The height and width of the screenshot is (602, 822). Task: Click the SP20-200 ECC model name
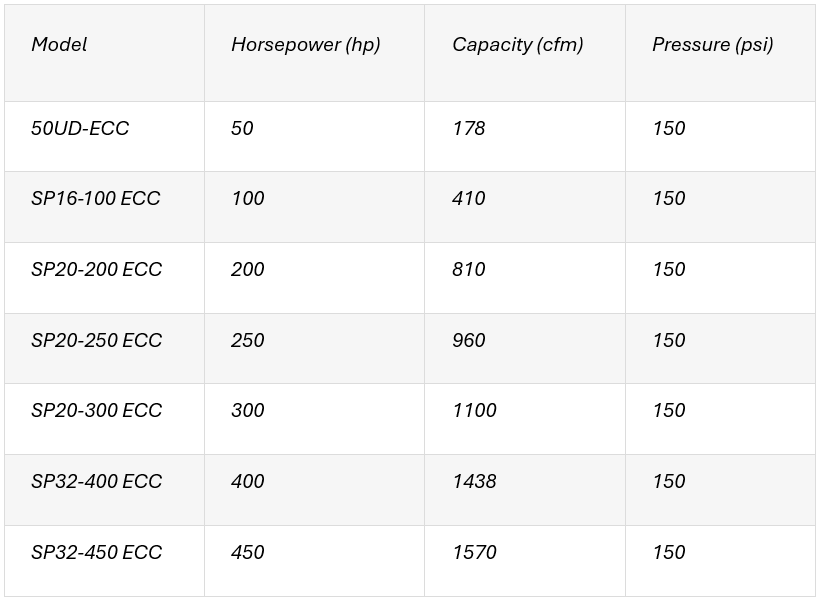tap(96, 270)
